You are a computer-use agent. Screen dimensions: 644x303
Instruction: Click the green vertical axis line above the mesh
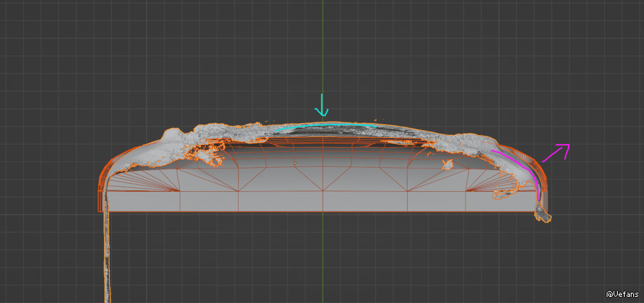323,52
